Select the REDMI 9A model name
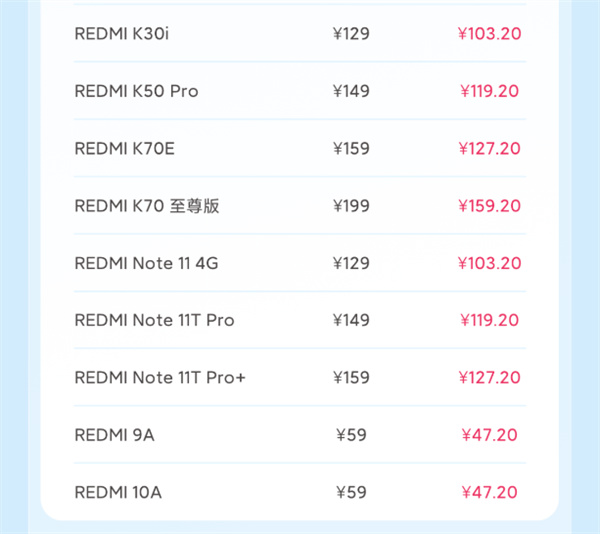 [x=114, y=435]
